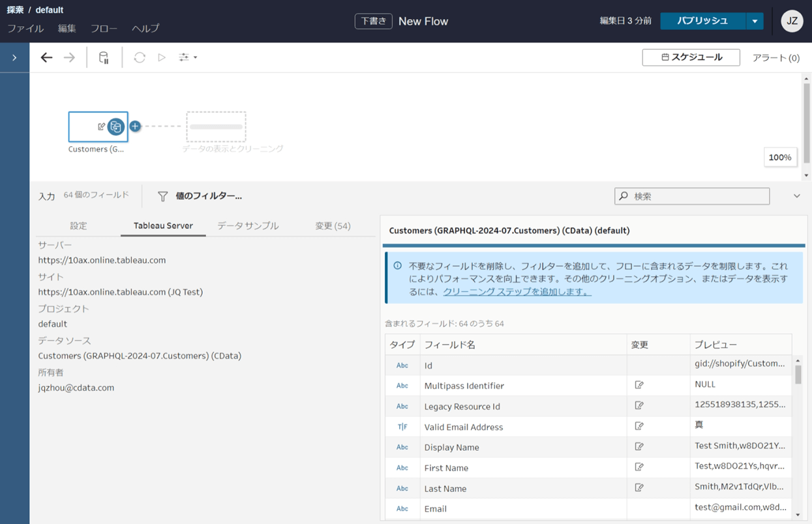Click the server URL https://10ax.online.tableau.com
The width and height of the screenshot is (812, 524).
[102, 260]
